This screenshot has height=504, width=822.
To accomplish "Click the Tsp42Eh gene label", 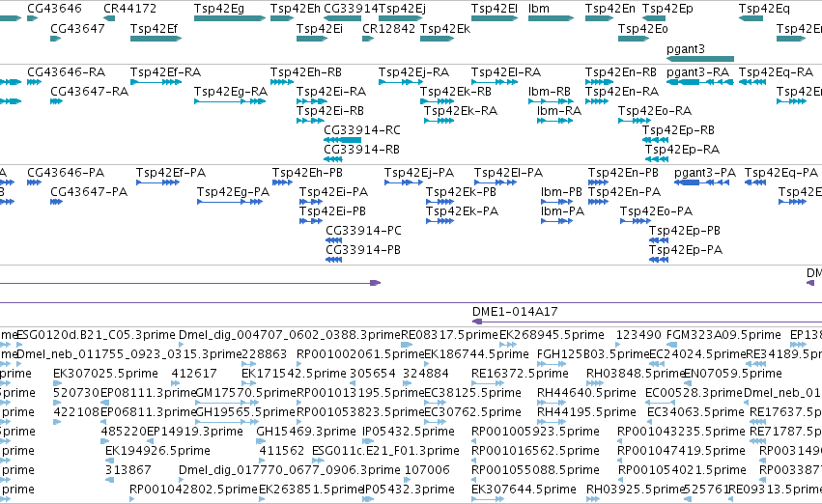I will (296, 9).
